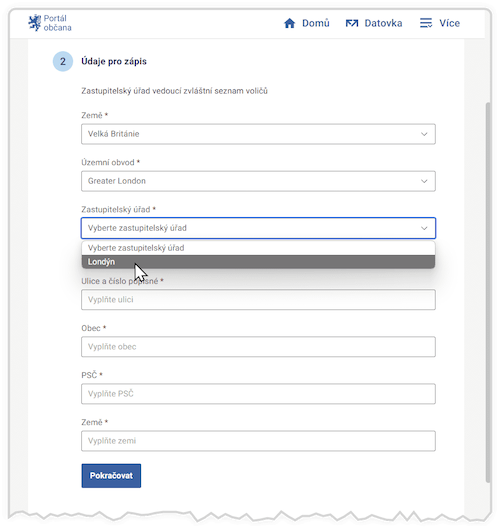Viewport: 500px width, 530px height.
Task: Expand the Územní obvod Greater London dropdown
Action: [258, 181]
